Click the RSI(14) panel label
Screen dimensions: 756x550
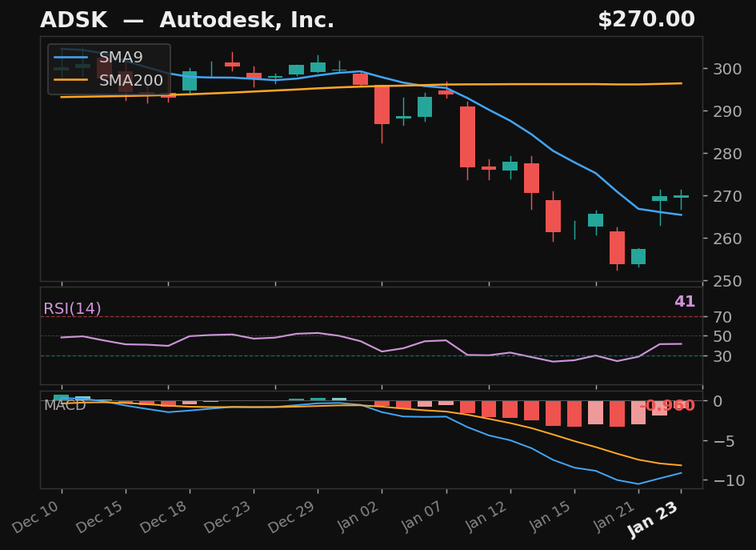click(72, 308)
